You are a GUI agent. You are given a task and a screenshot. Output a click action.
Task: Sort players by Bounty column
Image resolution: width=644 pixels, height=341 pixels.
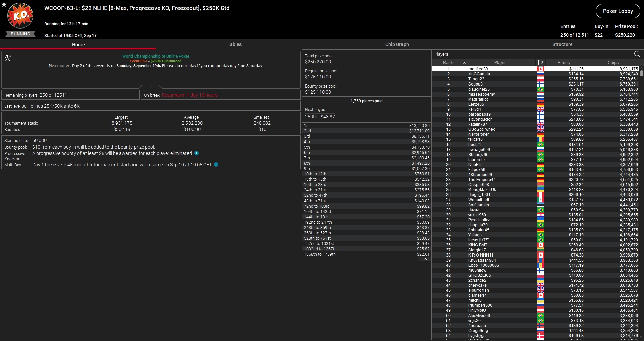click(x=565, y=63)
